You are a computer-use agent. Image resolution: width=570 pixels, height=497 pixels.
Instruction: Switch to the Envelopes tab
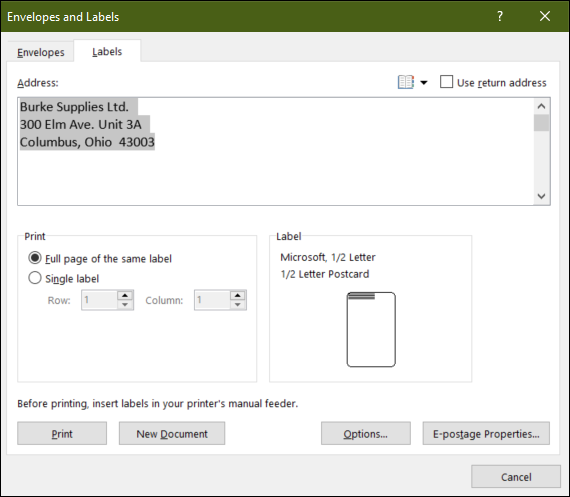tap(41, 52)
